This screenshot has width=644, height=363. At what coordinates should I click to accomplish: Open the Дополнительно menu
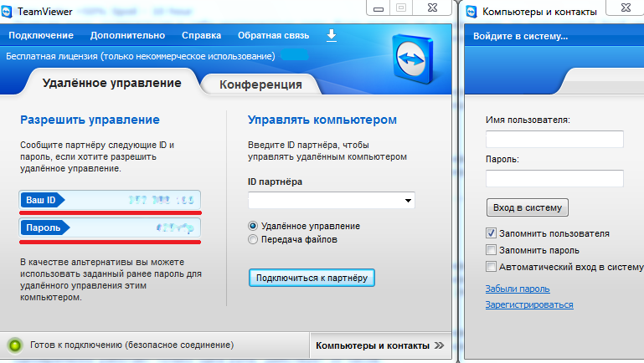tap(128, 35)
